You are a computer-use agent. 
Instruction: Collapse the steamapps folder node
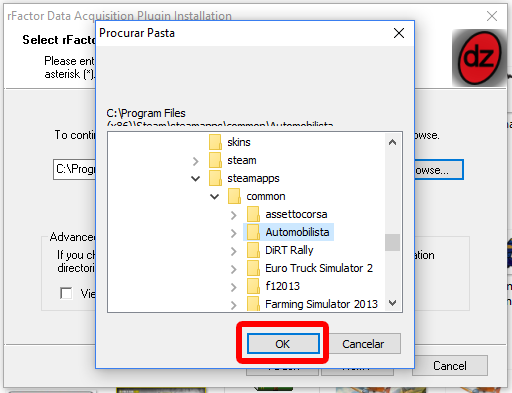196,179
